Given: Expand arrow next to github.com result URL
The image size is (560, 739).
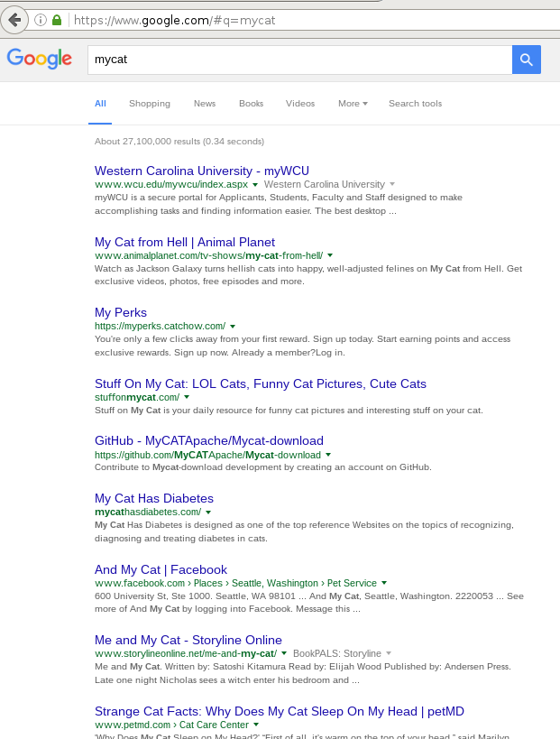Looking at the screenshot, I should (x=328, y=455).
